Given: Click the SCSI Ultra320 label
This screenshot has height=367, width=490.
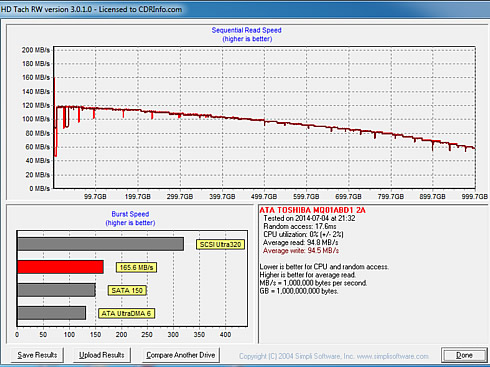Looking at the screenshot, I should pyautogui.click(x=220, y=244).
